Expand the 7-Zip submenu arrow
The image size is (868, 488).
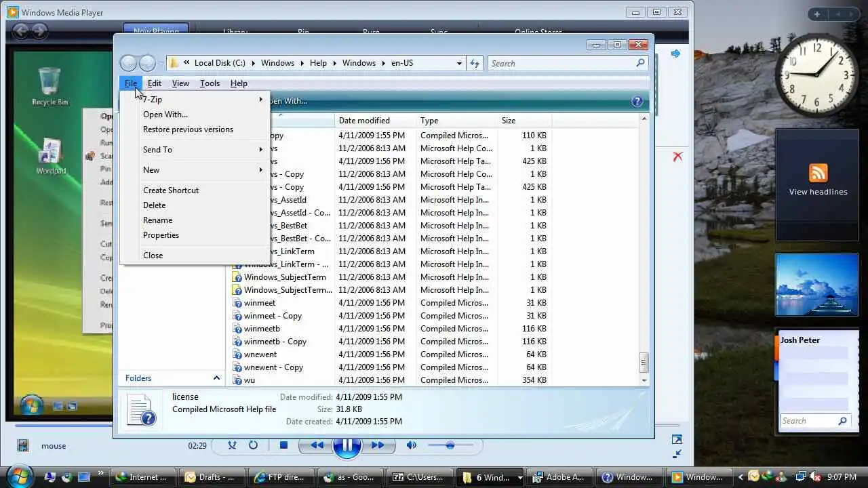coord(260,100)
